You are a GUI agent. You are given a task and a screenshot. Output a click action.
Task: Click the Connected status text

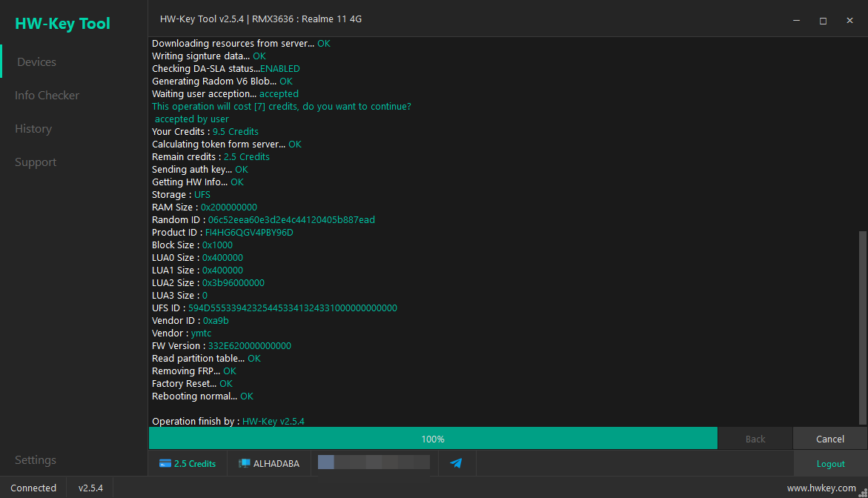tap(33, 488)
